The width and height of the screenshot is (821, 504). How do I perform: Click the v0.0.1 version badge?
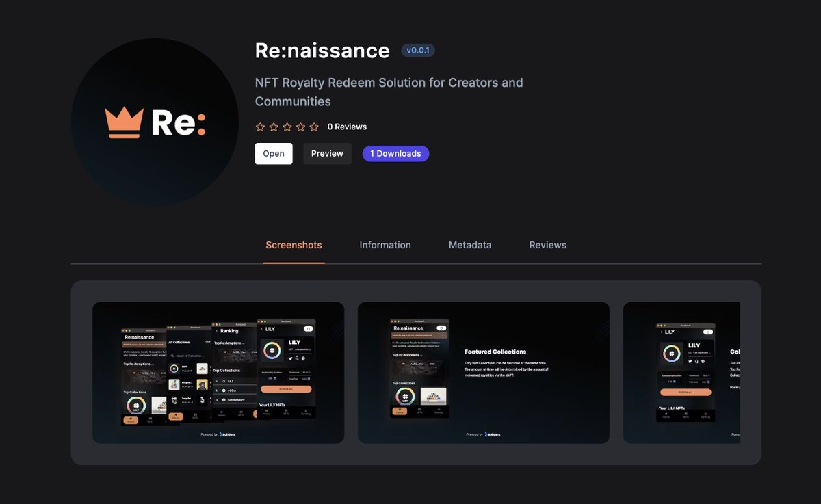pyautogui.click(x=418, y=51)
